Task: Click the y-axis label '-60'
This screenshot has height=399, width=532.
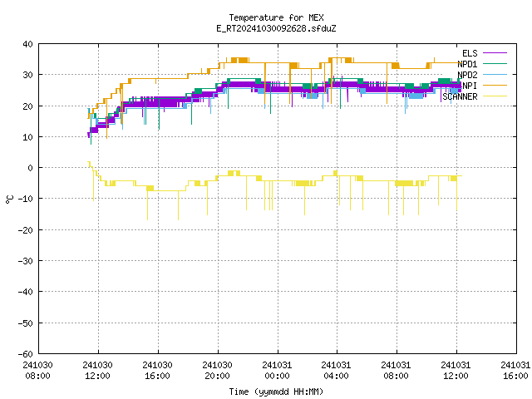Action: 26,354
